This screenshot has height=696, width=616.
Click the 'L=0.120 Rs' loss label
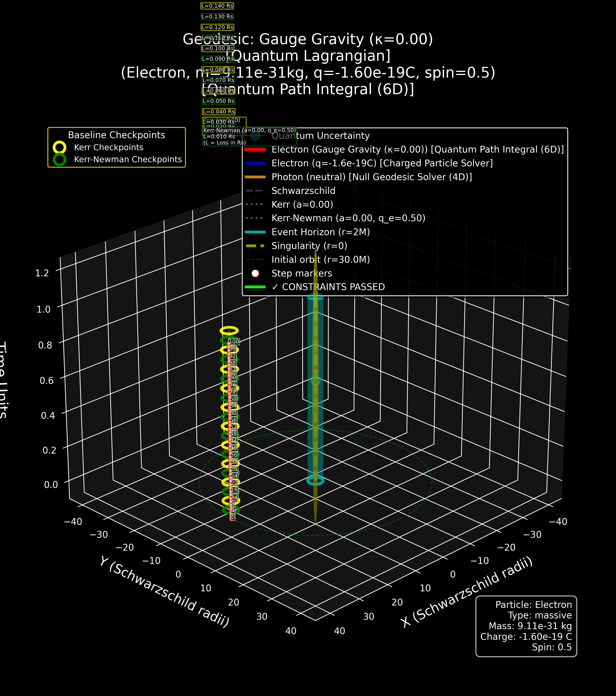pos(218,27)
